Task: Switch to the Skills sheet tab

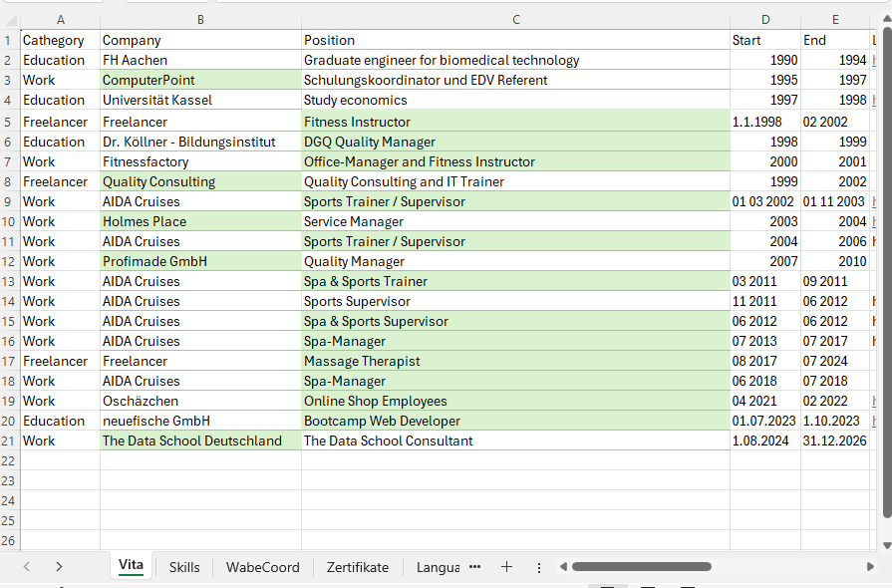Action: [x=184, y=567]
